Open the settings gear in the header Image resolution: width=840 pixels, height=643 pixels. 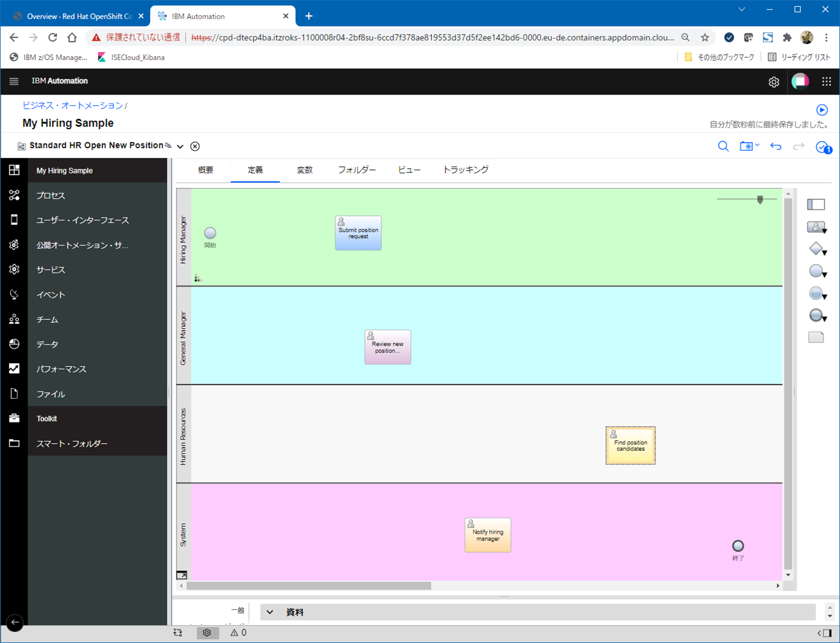774,81
